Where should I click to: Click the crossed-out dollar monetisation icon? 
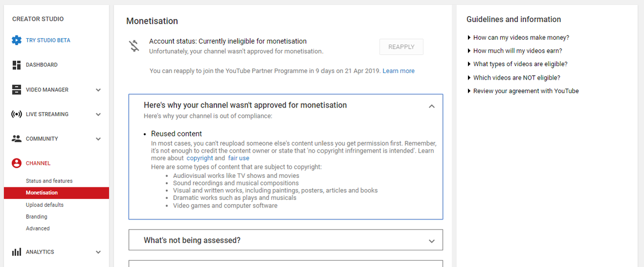pos(134,46)
